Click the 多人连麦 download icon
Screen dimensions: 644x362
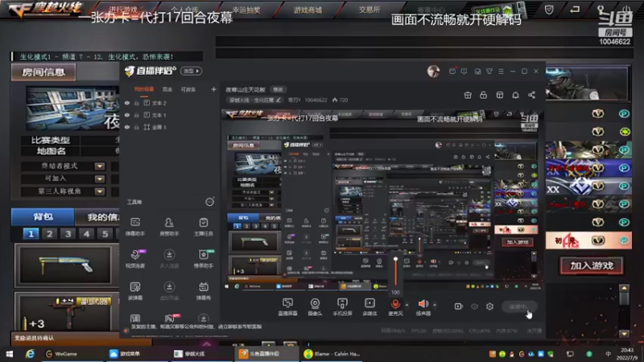coord(169,254)
